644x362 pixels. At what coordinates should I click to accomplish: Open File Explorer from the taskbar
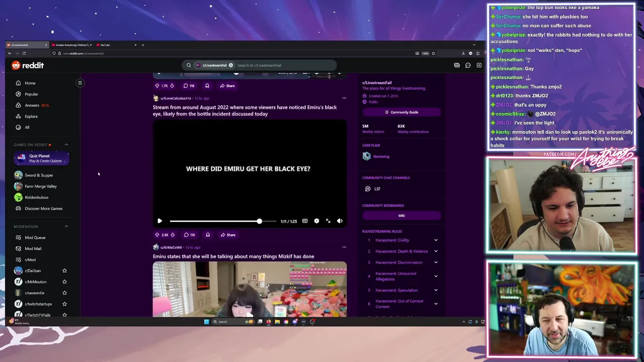[277, 322]
